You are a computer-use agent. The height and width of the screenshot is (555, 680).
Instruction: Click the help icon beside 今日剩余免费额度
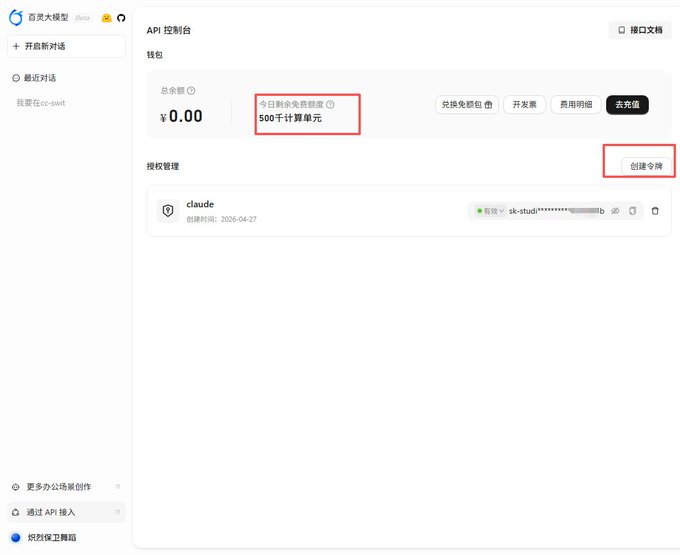(x=330, y=104)
